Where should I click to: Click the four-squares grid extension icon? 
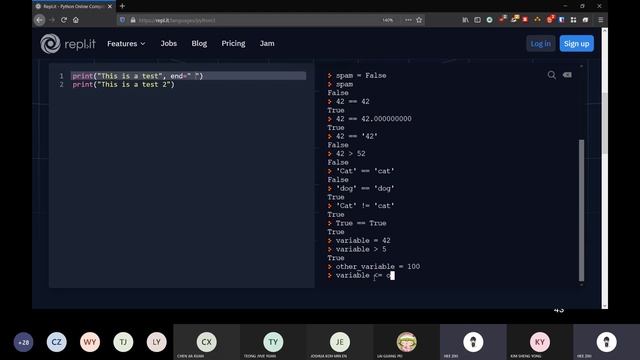573,20
